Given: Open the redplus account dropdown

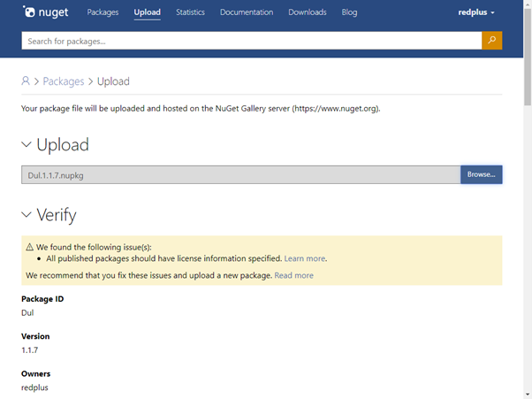Looking at the screenshot, I should coord(476,12).
